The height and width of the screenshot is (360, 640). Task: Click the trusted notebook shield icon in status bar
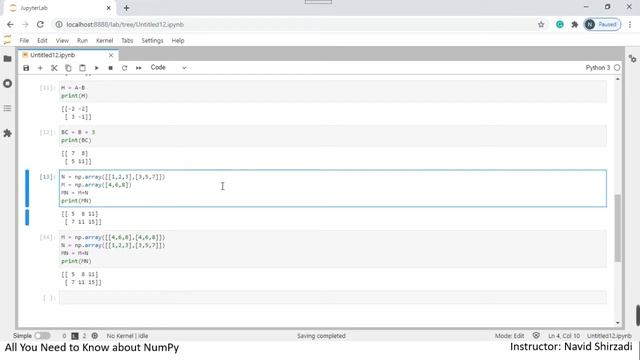coord(536,336)
